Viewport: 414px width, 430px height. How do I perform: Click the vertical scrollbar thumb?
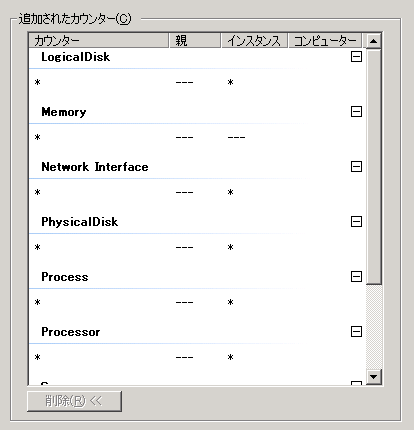pos(374,167)
